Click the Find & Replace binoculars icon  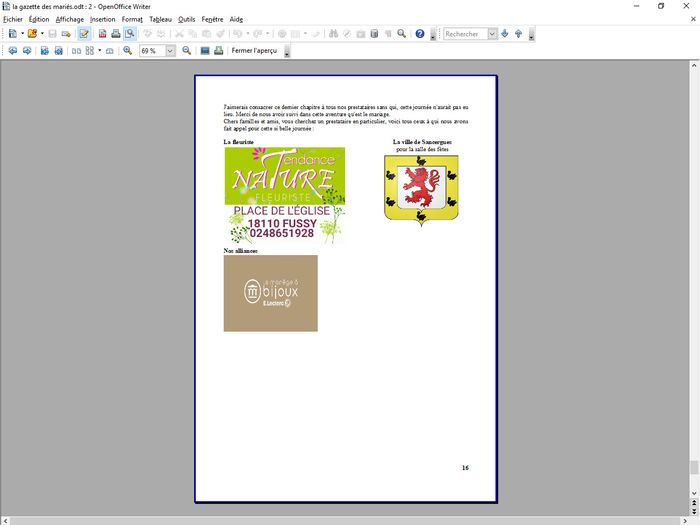333,33
